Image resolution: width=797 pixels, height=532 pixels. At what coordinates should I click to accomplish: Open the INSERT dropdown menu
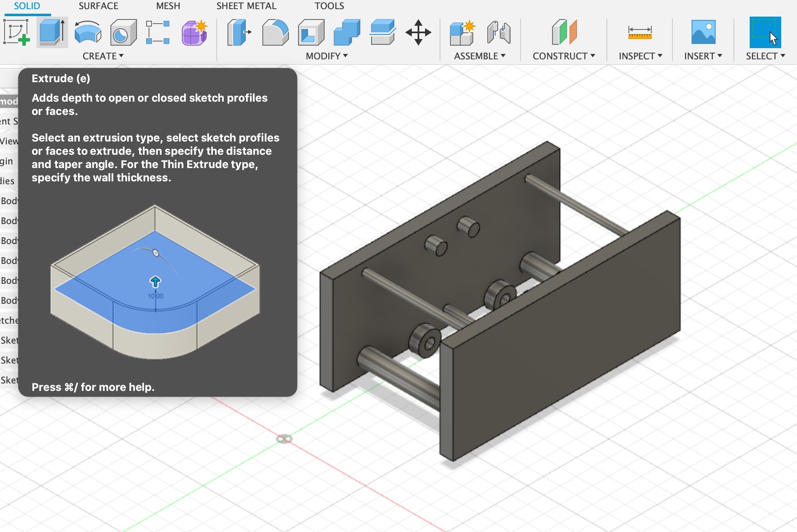703,56
